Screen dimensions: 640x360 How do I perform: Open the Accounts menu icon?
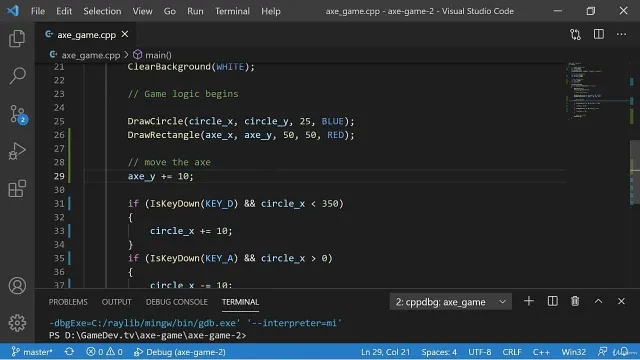click(17, 286)
